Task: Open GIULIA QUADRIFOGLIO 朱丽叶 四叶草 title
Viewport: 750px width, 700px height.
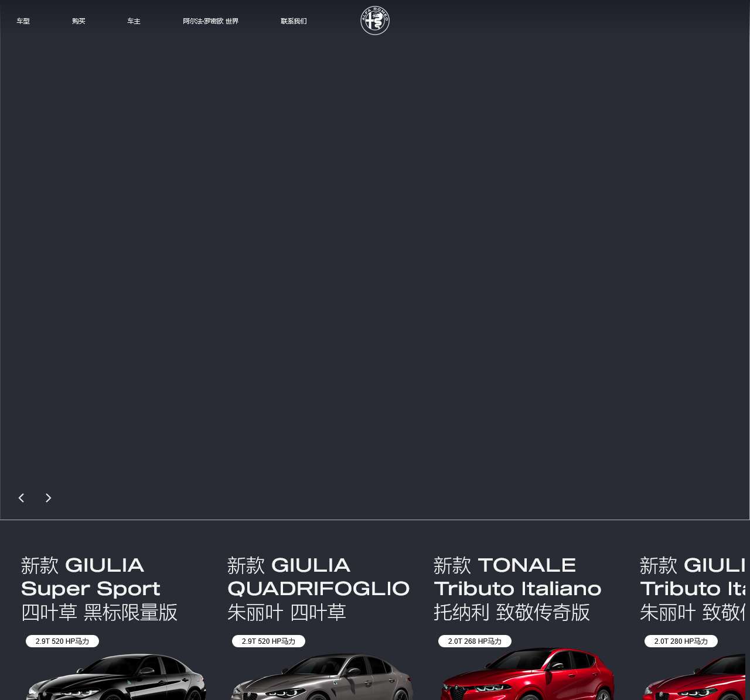Action: click(319, 589)
